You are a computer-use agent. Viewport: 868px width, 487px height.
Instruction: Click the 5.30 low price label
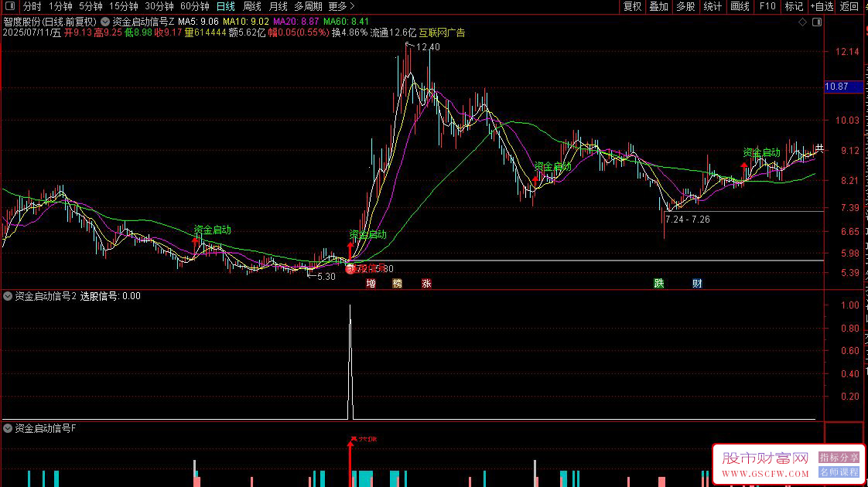pyautogui.click(x=326, y=276)
